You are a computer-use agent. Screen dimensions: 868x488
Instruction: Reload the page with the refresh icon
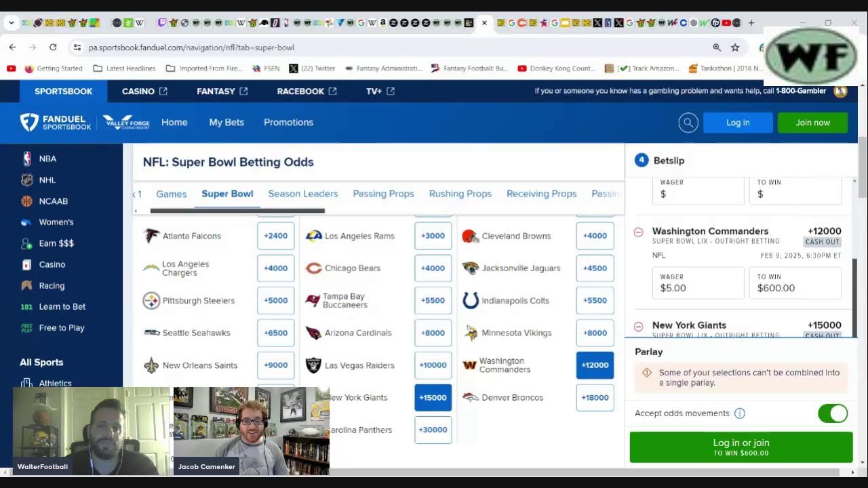coord(53,47)
